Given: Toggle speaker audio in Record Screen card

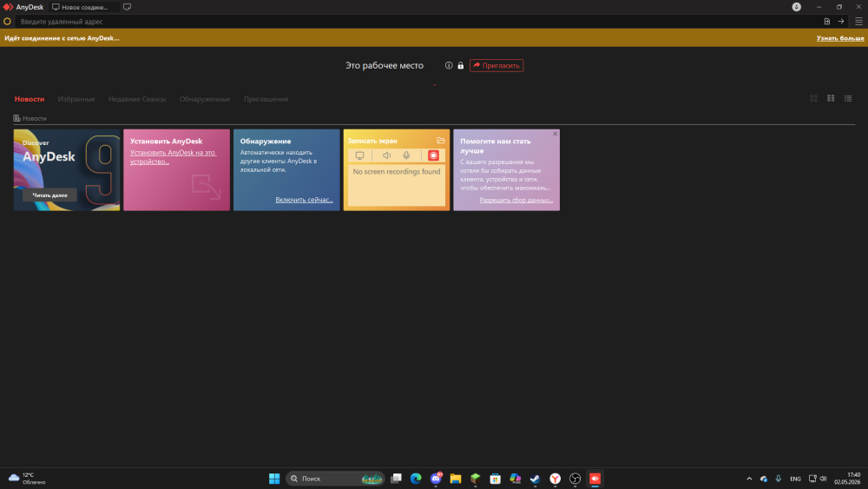Looking at the screenshot, I should 386,155.
